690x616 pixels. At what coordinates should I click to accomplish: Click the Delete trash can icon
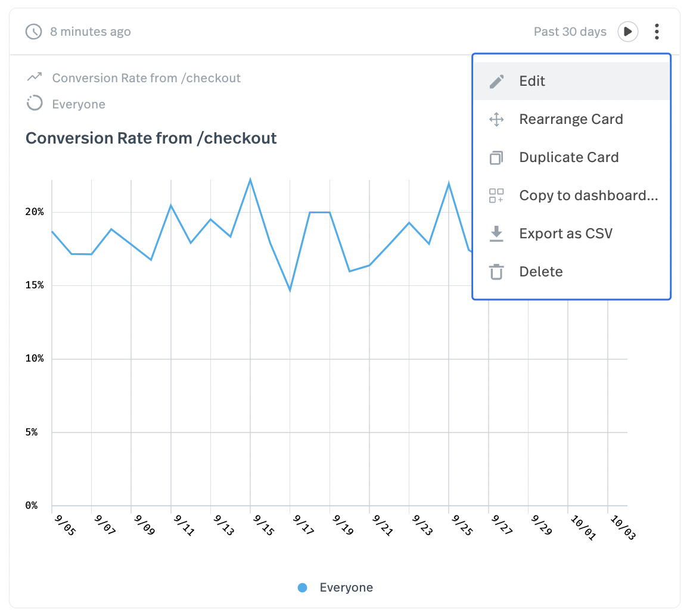(496, 272)
